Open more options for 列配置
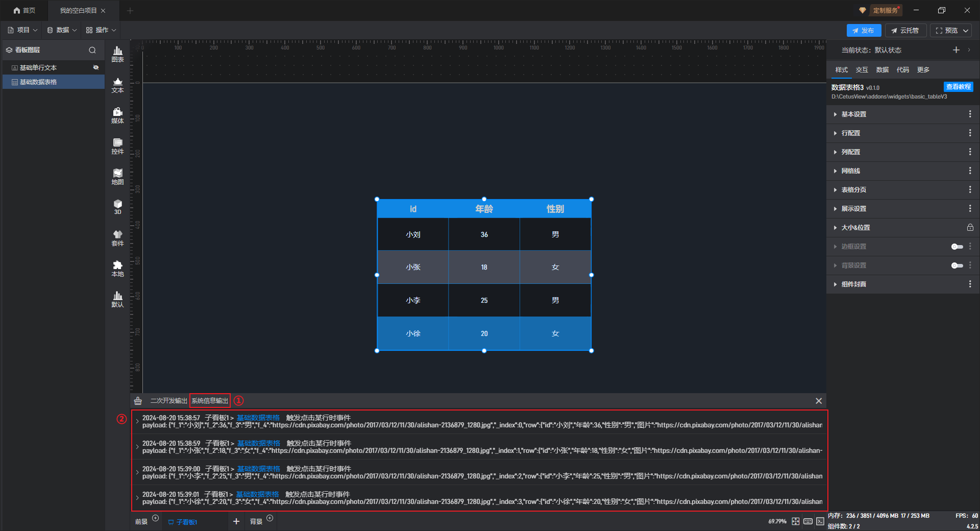Viewport: 980px width, 531px height. point(970,152)
